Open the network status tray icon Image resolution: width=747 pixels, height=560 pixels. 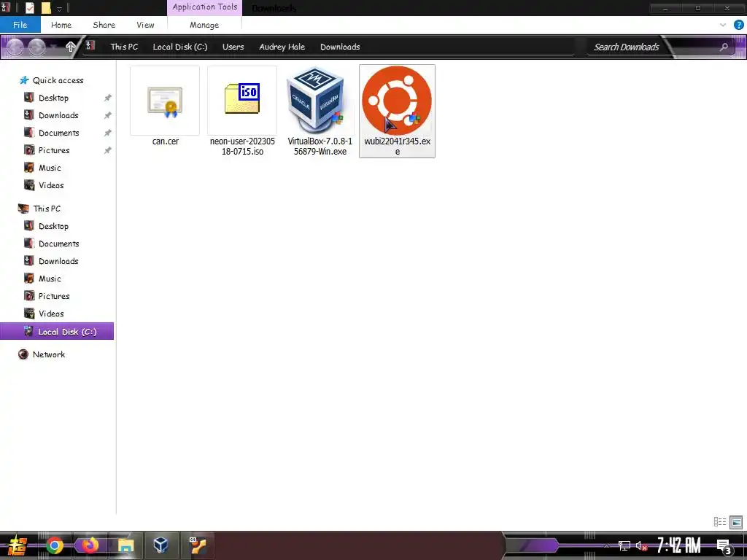pyautogui.click(x=624, y=545)
